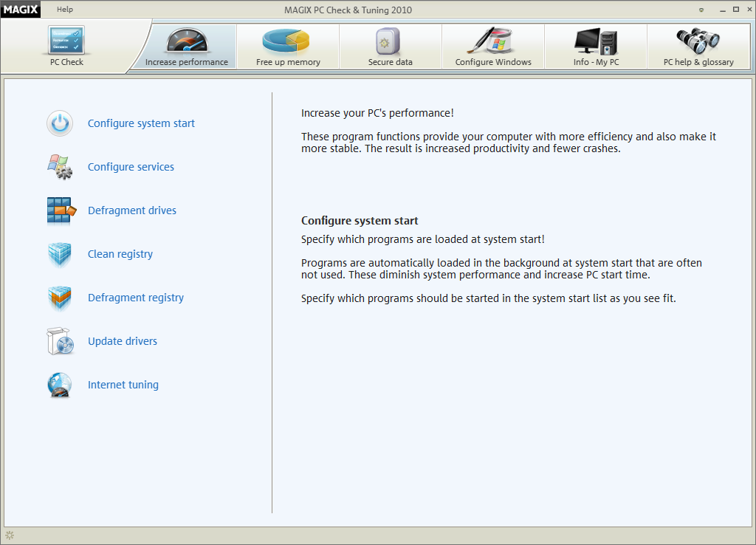
Task: Open the PC Check tab icon
Action: (66, 40)
